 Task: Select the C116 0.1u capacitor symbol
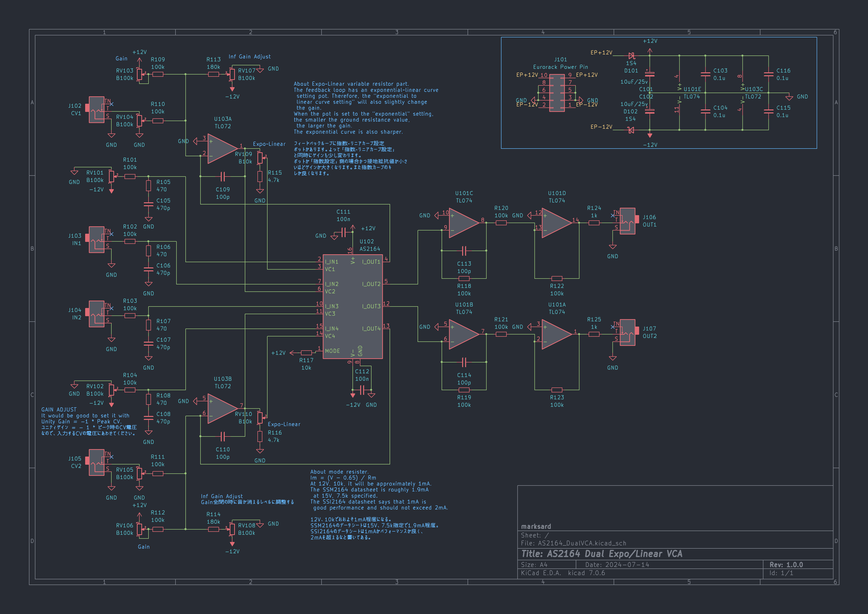[x=769, y=75]
